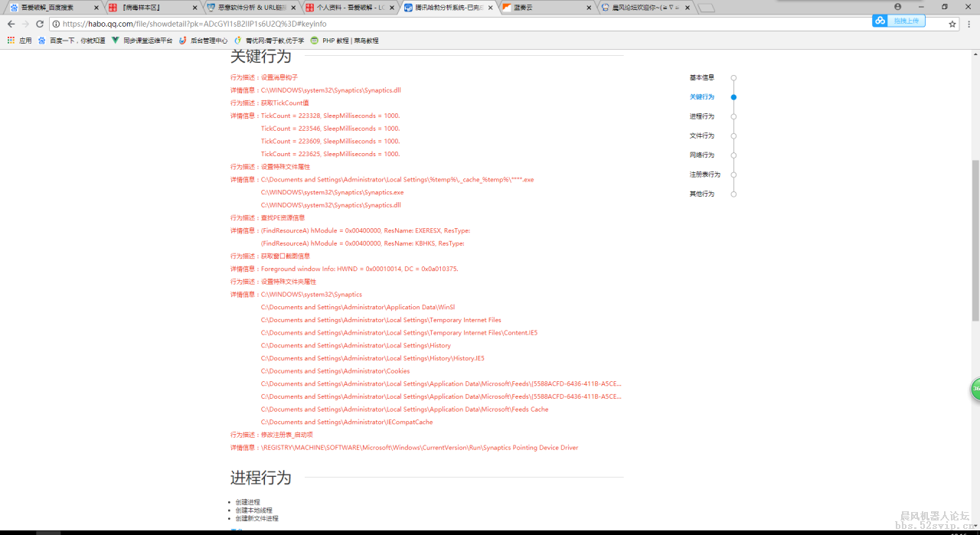
Task: Open the 应用 apps grid icon
Action: [11, 41]
